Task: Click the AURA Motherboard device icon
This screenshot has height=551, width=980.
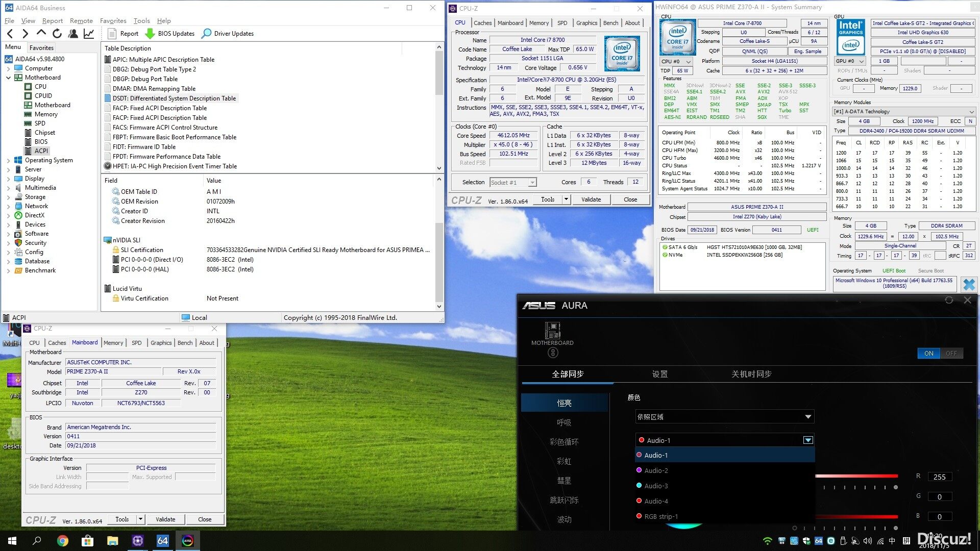Action: (552, 331)
